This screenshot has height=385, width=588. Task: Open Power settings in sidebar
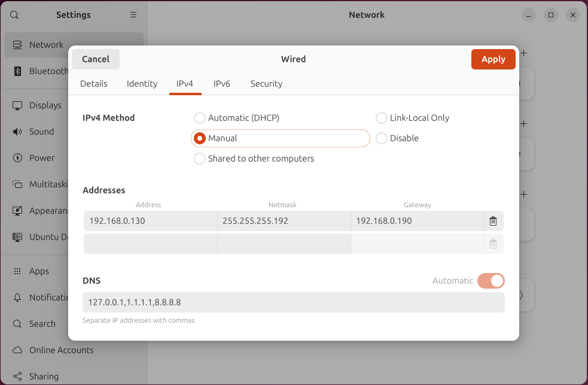[42, 158]
